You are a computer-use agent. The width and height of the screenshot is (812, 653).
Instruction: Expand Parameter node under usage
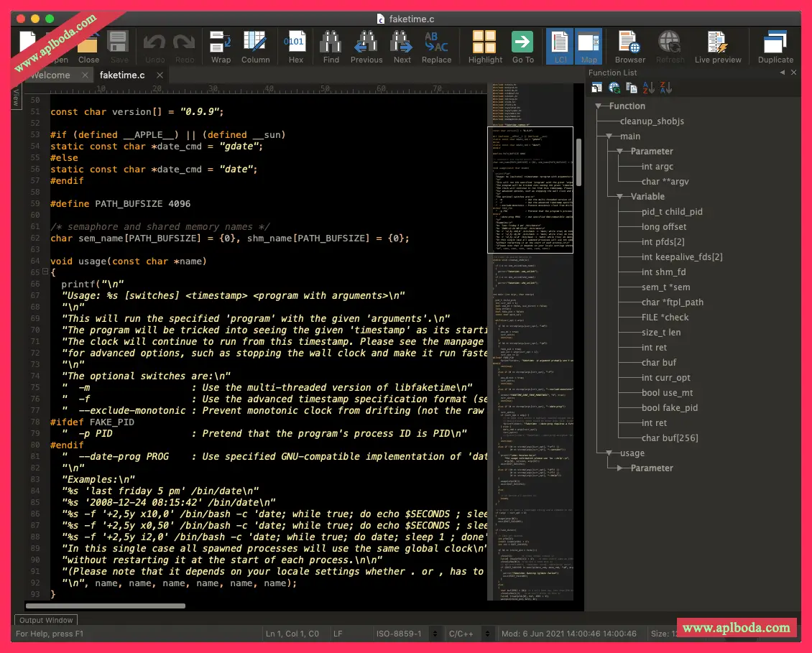coord(620,468)
